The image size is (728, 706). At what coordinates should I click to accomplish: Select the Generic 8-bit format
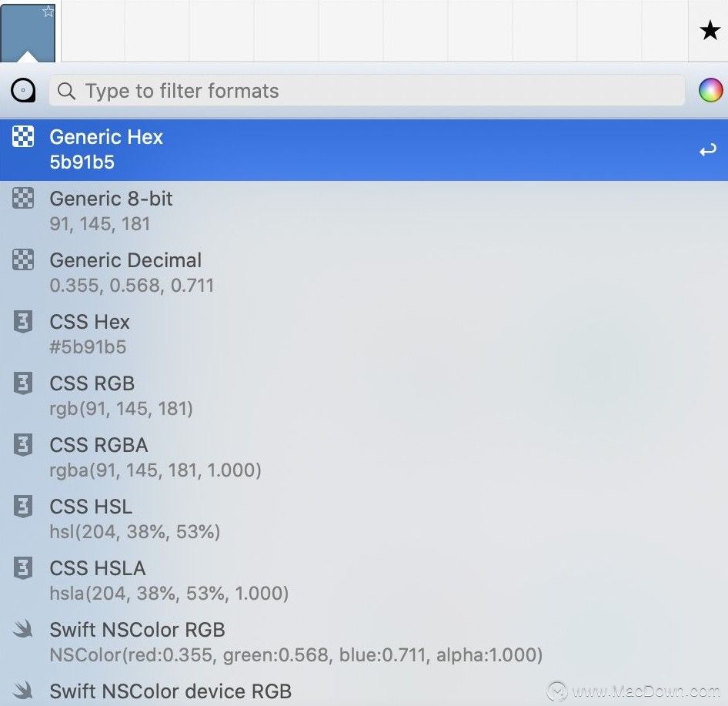pos(364,211)
